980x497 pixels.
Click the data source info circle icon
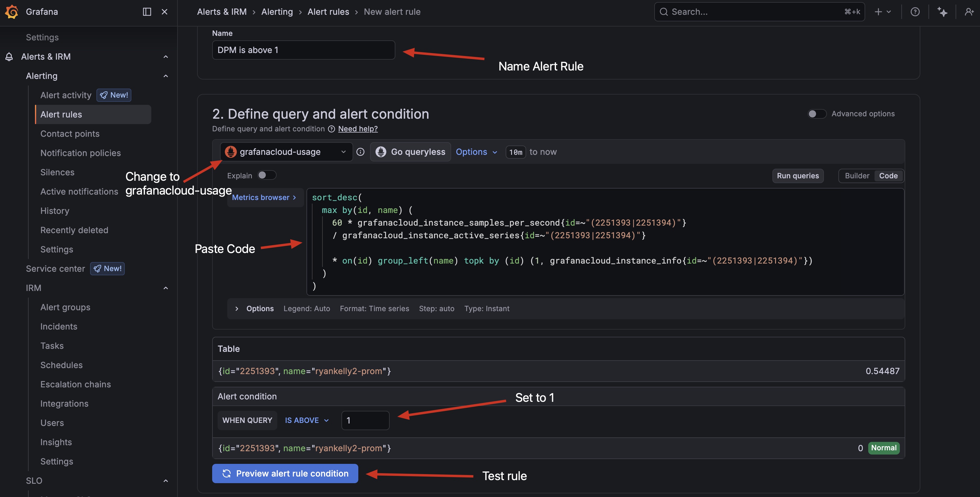360,152
